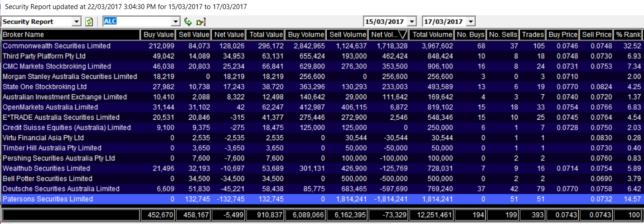The height and width of the screenshot is (224, 644).
Task: Sort by the Buy Price column header
Action: point(563,34)
